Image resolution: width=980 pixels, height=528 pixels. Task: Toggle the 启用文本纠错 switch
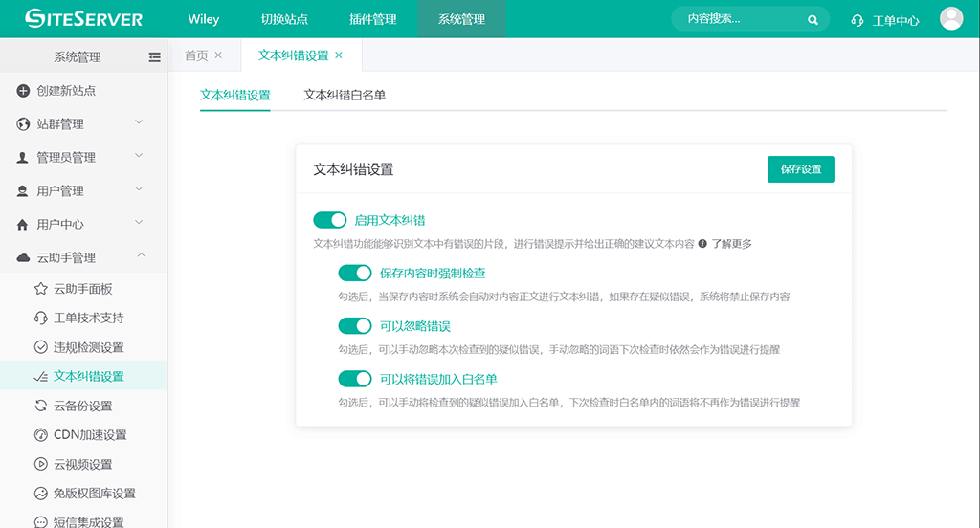330,220
